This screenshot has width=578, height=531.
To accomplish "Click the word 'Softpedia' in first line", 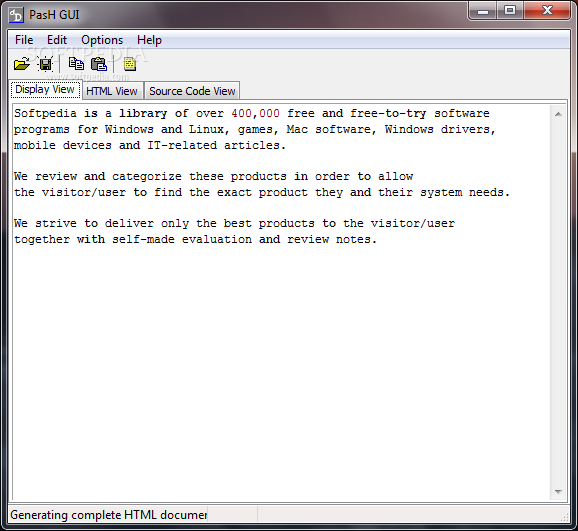I will tap(45, 113).
